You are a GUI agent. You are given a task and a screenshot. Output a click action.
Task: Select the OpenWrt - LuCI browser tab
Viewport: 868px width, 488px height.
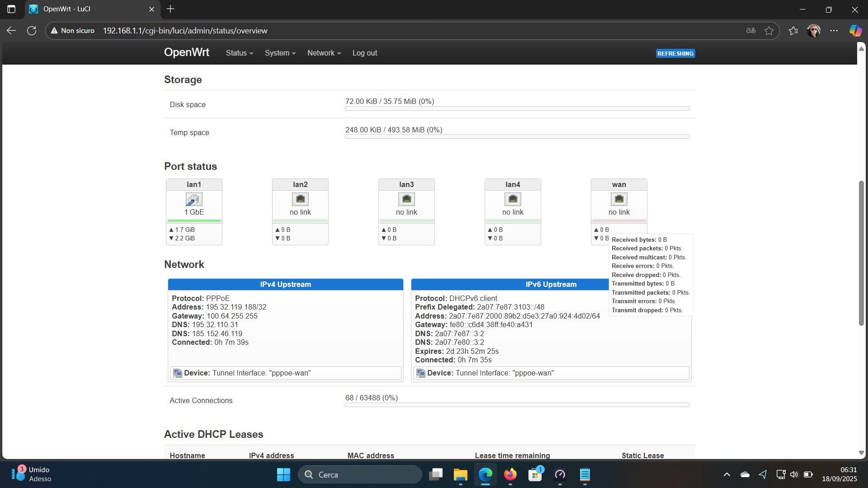tap(86, 9)
